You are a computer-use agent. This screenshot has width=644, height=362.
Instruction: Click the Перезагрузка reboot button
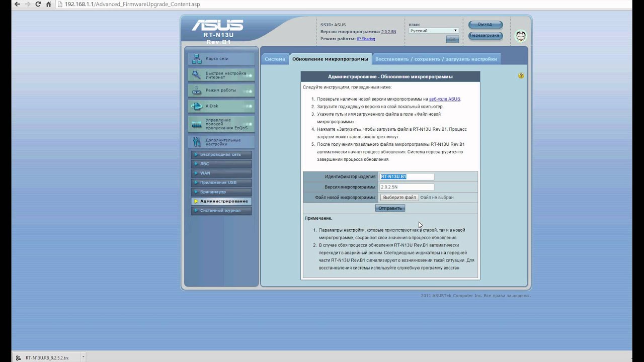pyautogui.click(x=485, y=36)
